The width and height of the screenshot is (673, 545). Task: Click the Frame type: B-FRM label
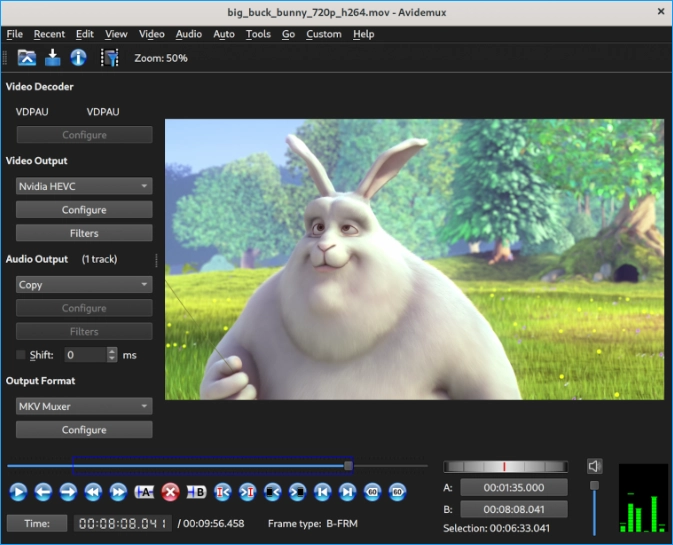tap(312, 524)
